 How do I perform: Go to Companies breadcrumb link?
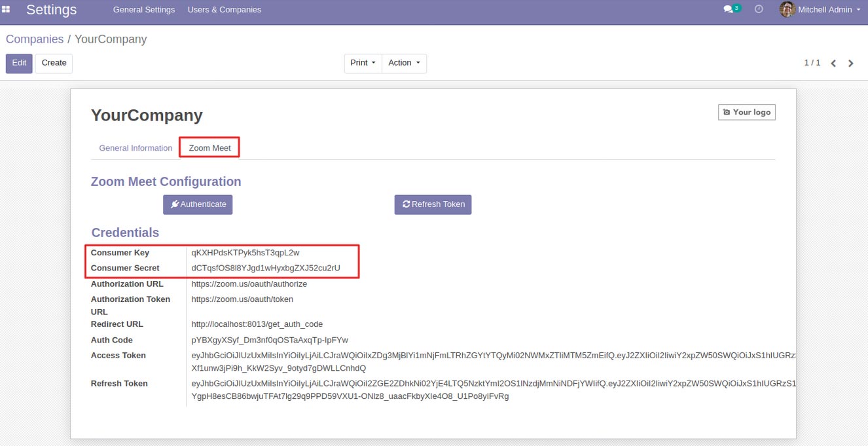point(35,39)
